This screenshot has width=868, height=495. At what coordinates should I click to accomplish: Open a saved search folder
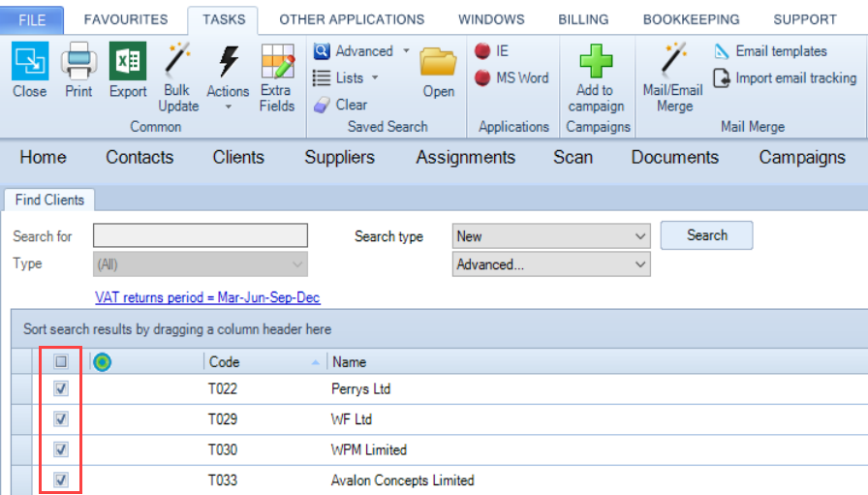pyautogui.click(x=438, y=62)
